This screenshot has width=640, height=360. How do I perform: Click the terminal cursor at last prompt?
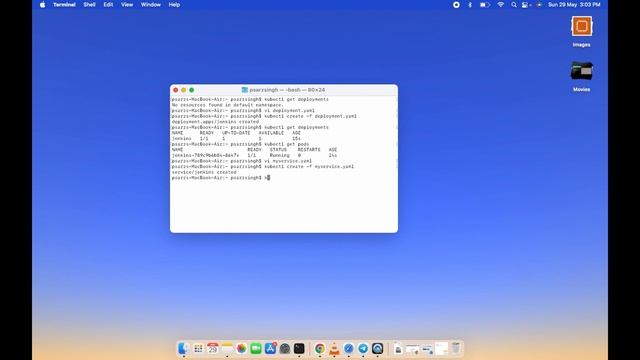pyautogui.click(x=269, y=178)
